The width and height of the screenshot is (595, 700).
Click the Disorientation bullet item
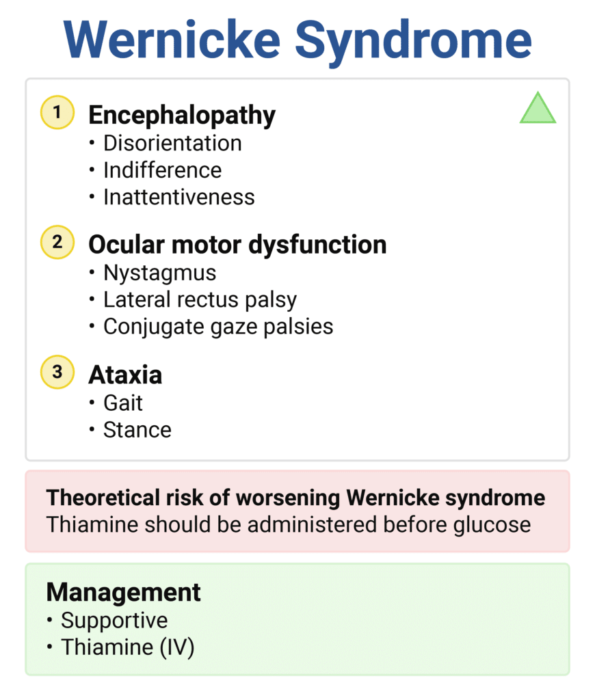[x=172, y=143]
